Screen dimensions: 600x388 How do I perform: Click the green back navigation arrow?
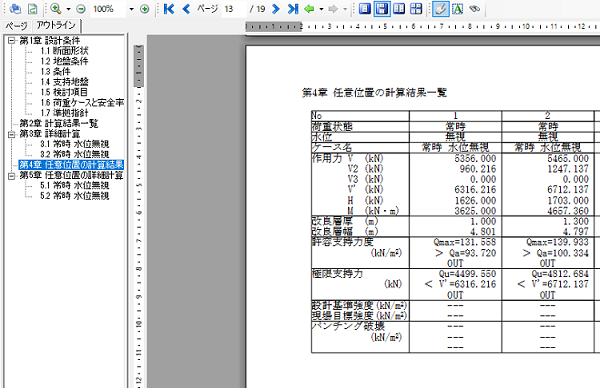[x=309, y=9]
